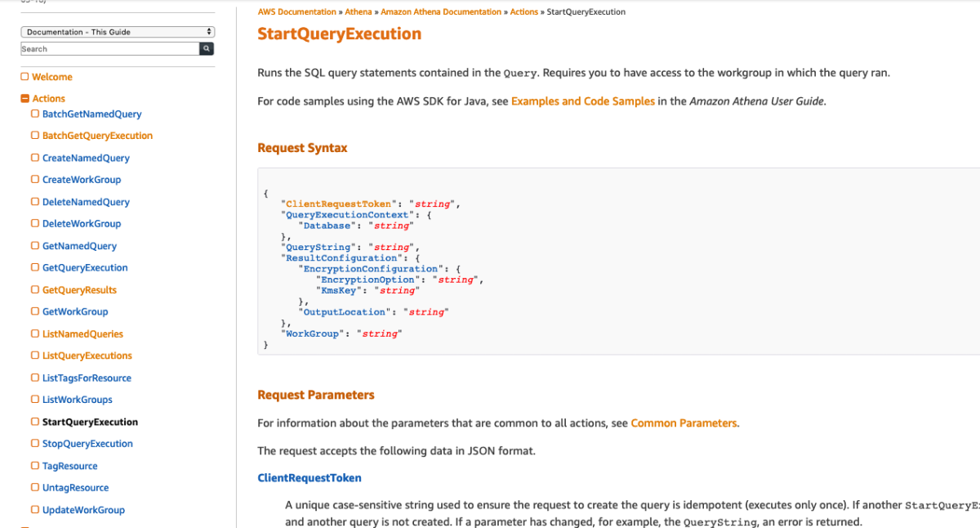Open ListNamedQueries in the sidebar
980x528 pixels.
82,334
